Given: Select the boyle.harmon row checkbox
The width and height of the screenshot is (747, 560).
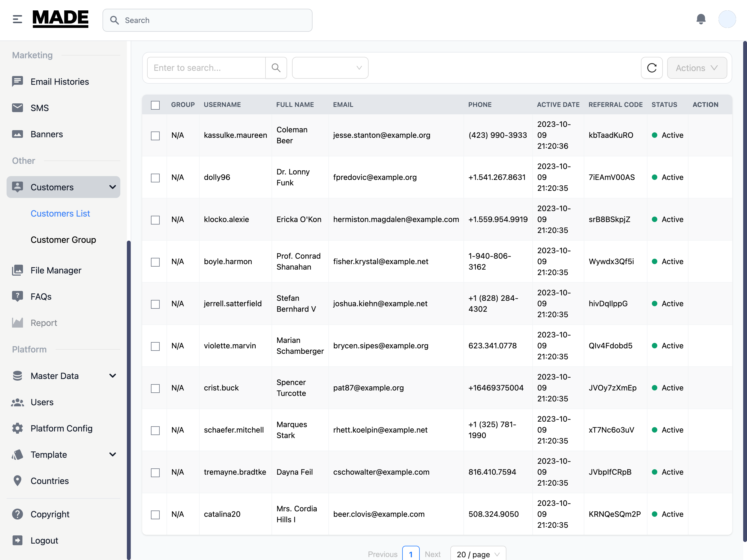Looking at the screenshot, I should click(155, 262).
